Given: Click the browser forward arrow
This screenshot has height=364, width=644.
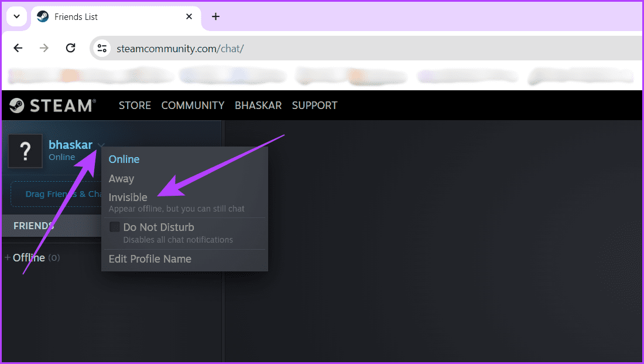Looking at the screenshot, I should [x=44, y=48].
